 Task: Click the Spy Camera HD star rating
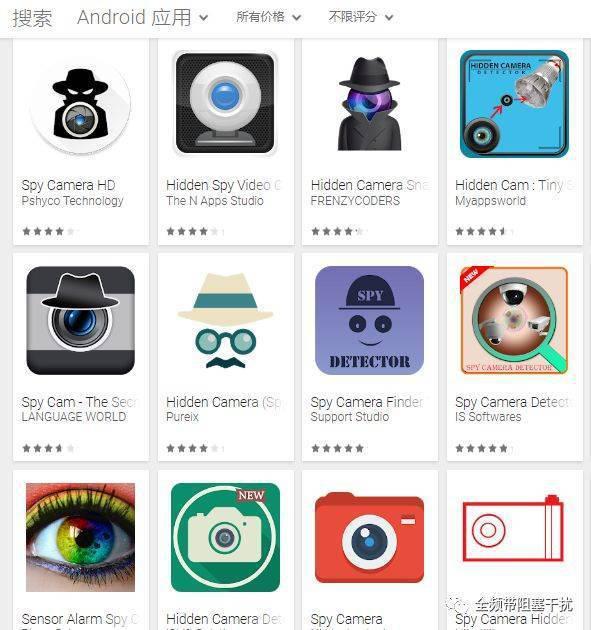click(48, 231)
